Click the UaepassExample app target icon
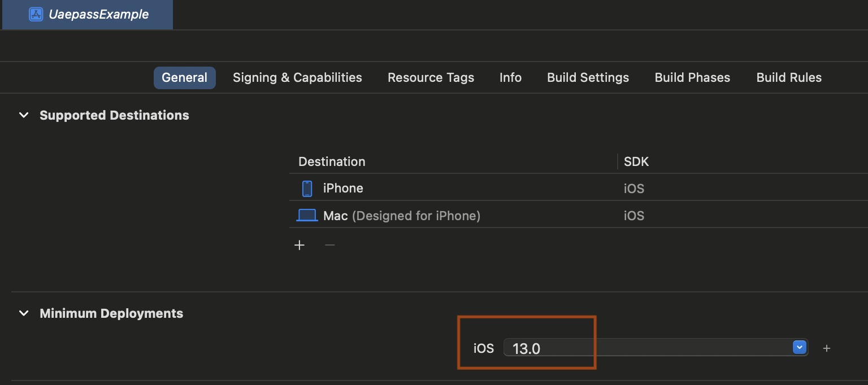This screenshot has width=868, height=385. click(x=36, y=15)
